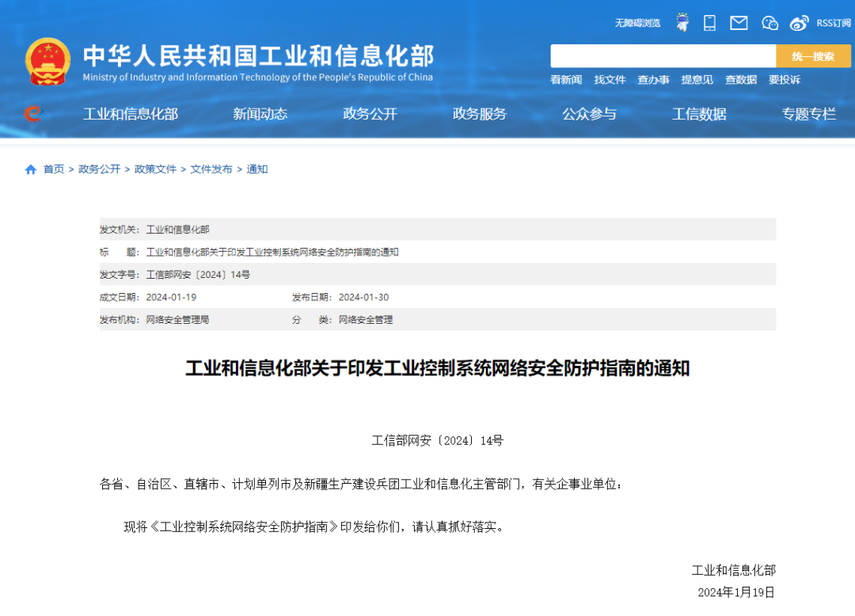Open 新闻动态 nav menu
The image size is (855, 616).
260,114
